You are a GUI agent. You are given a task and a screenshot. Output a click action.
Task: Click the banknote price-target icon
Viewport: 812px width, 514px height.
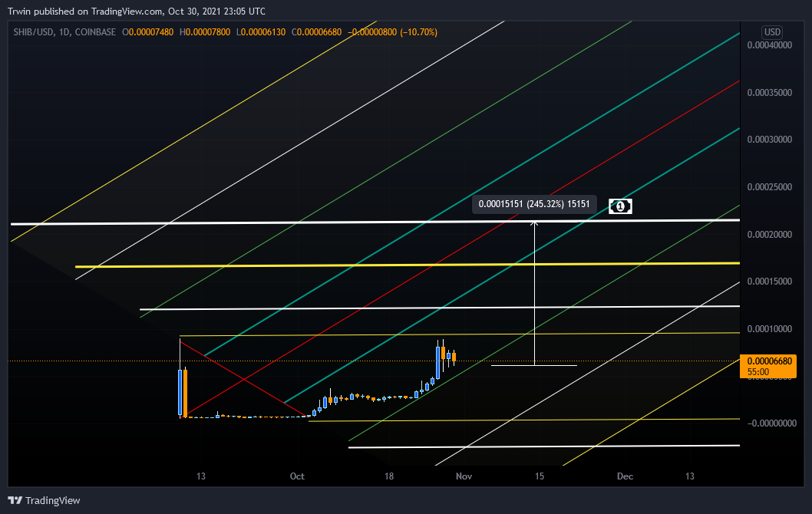pos(620,206)
